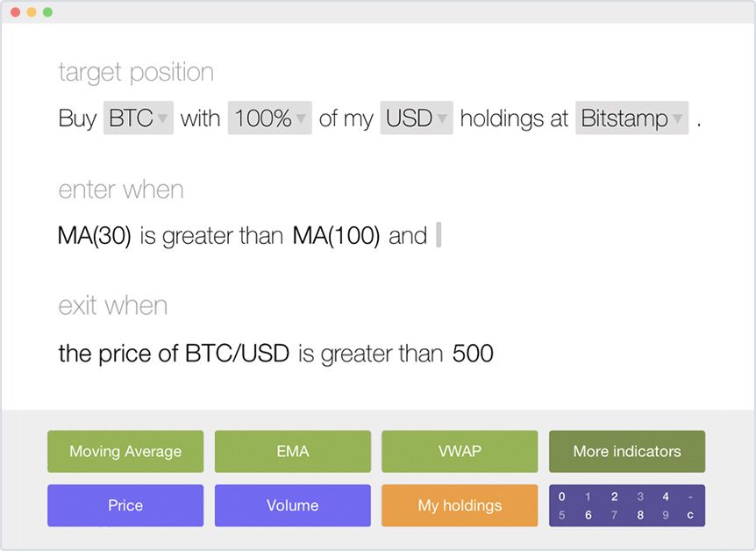Image resolution: width=756 pixels, height=551 pixels.
Task: Click the MA(30) term in the enter condition
Action: 95,235
